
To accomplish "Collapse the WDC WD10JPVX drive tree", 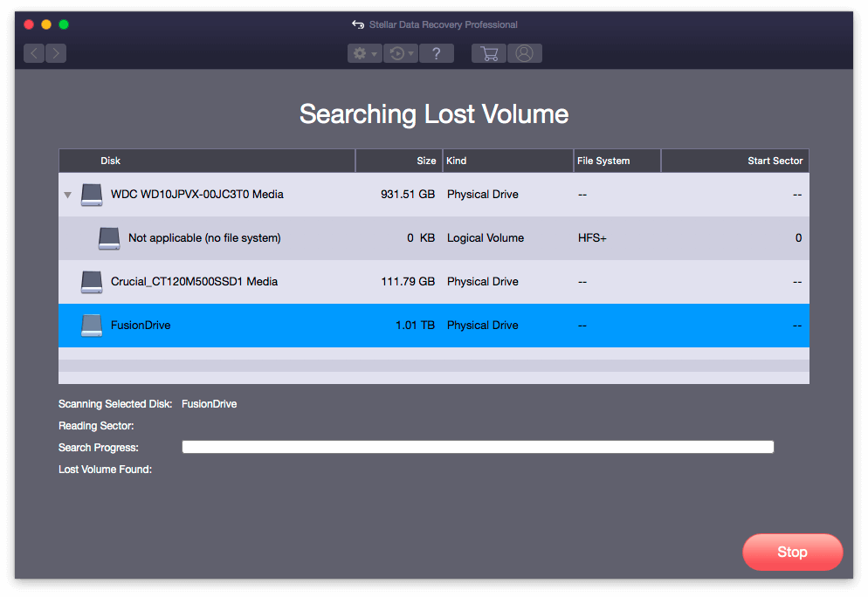I will pyautogui.click(x=68, y=195).
